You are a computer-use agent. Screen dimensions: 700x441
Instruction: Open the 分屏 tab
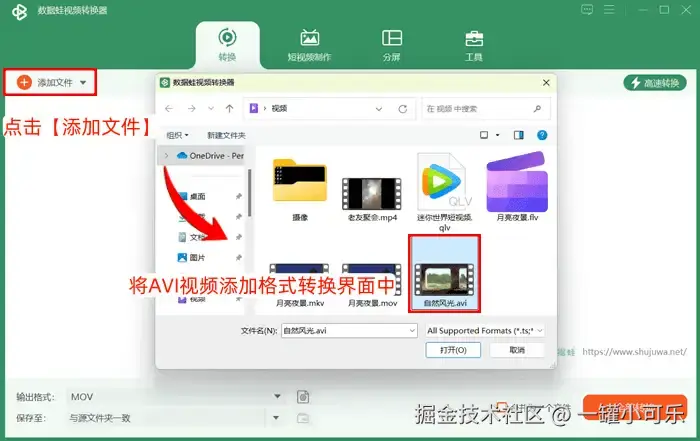coord(392,45)
